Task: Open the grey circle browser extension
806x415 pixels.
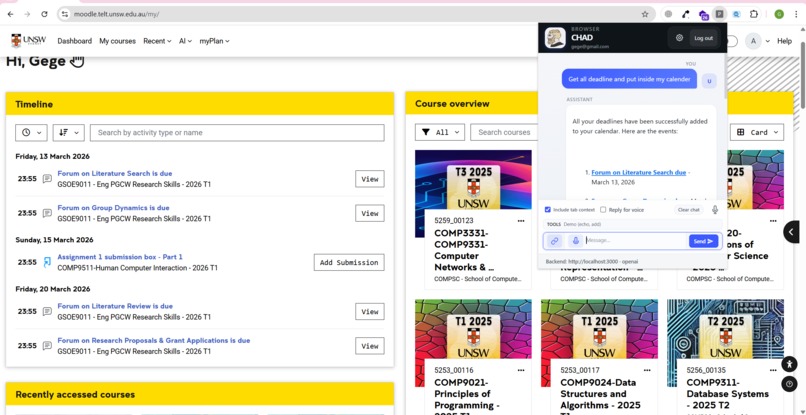Action: click(668, 14)
